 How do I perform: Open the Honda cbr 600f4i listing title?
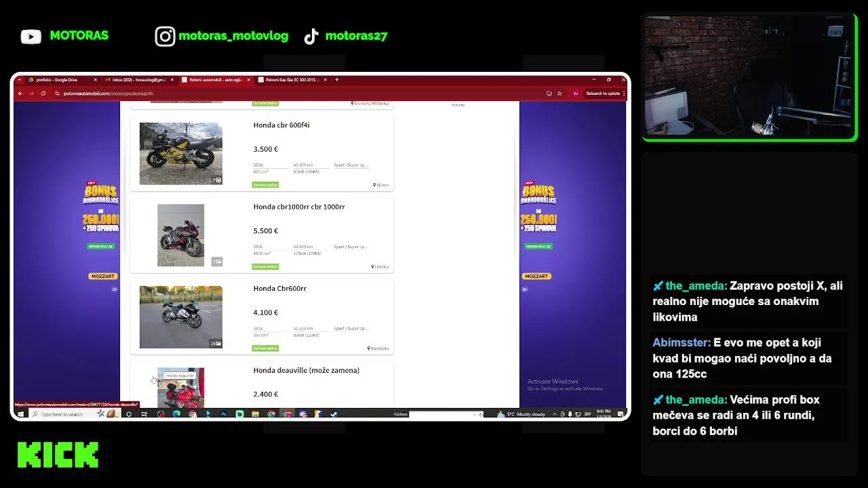(x=281, y=125)
